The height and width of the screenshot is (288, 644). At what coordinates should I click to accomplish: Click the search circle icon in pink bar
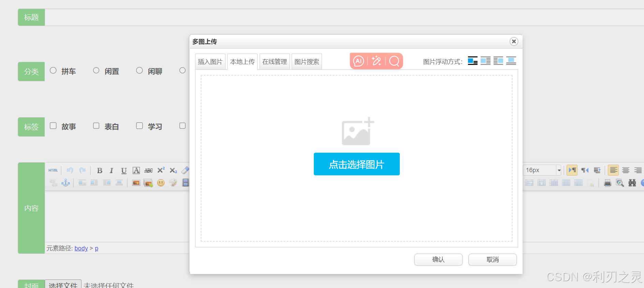tap(394, 61)
